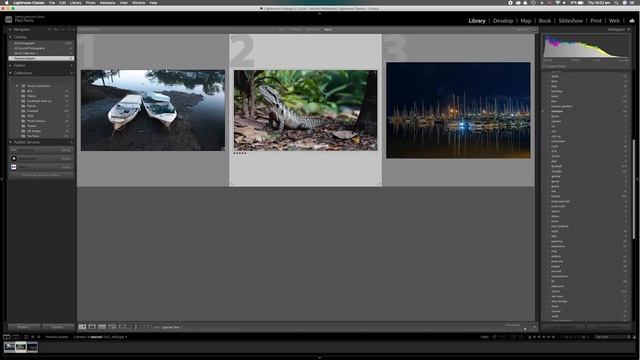
Task: Select the night marina photo in survey
Action: pos(458,110)
